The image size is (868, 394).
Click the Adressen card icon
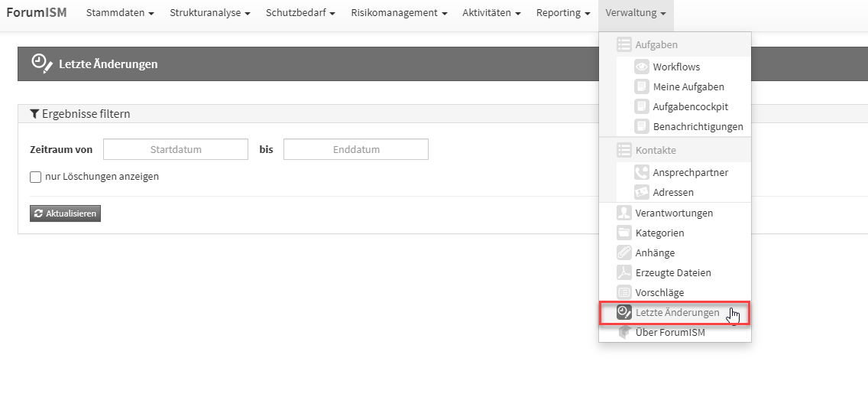coord(642,192)
